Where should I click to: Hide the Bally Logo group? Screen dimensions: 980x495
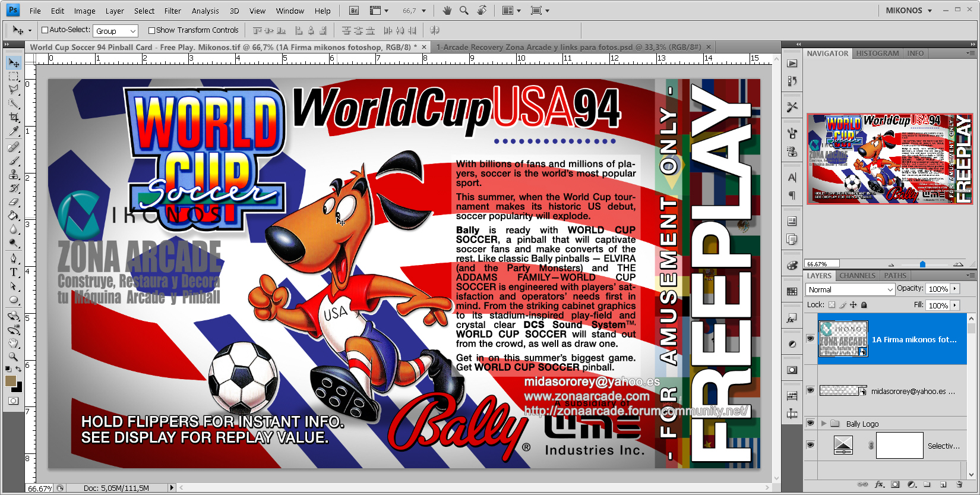point(810,423)
